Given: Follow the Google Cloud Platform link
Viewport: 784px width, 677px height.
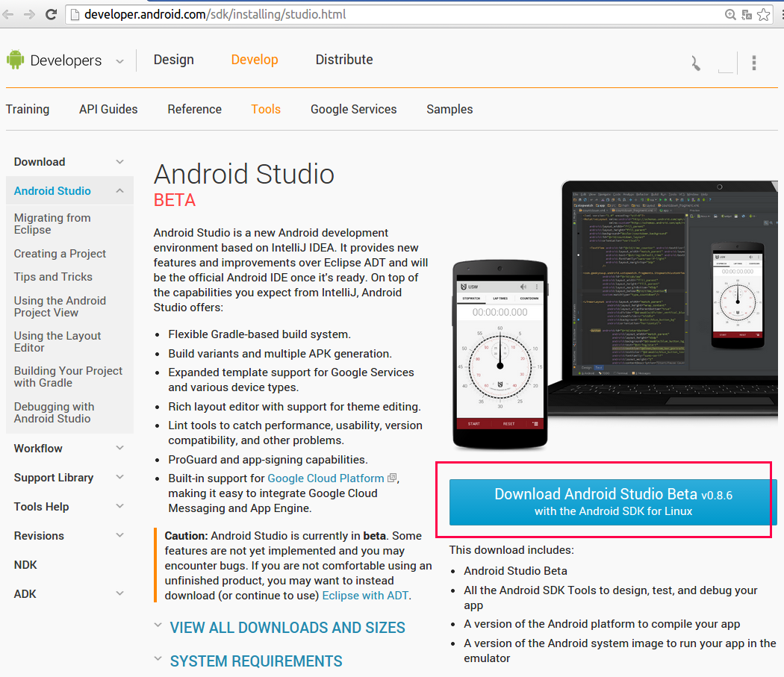Looking at the screenshot, I should [x=326, y=478].
